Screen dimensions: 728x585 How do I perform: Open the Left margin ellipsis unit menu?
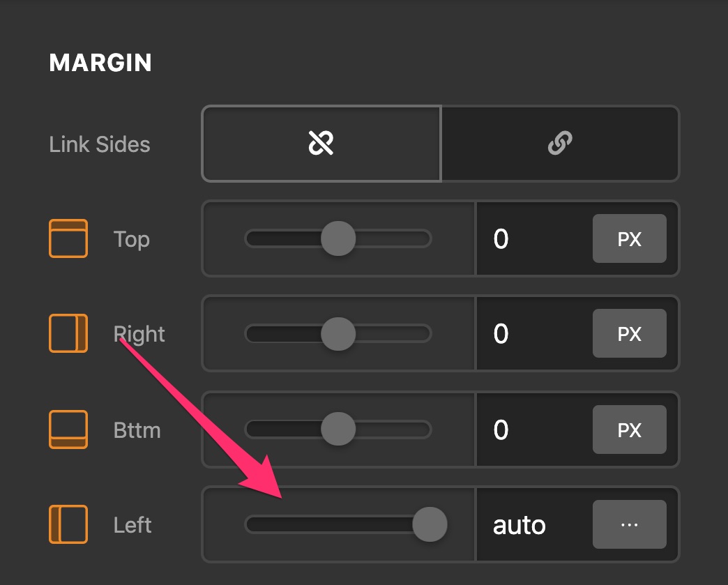(x=629, y=524)
